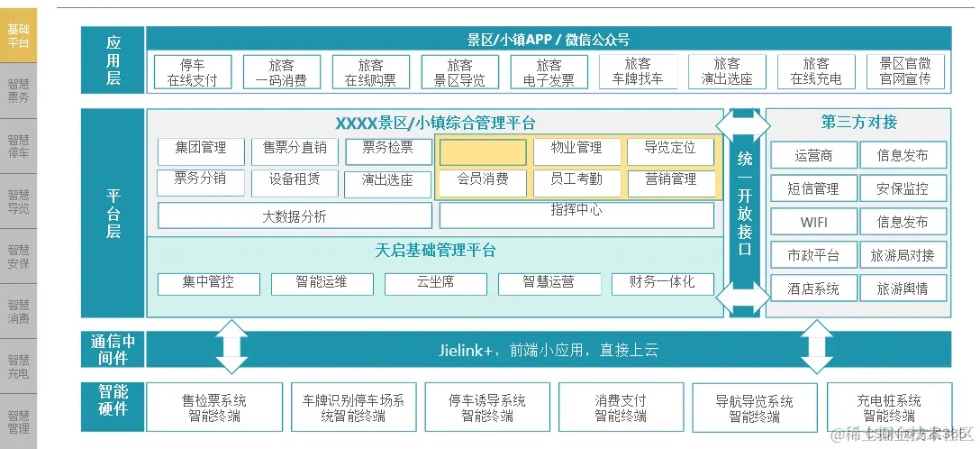This screenshot has height=449, width=980.
Task: Select the 财务一体化 box
Action: point(663,284)
